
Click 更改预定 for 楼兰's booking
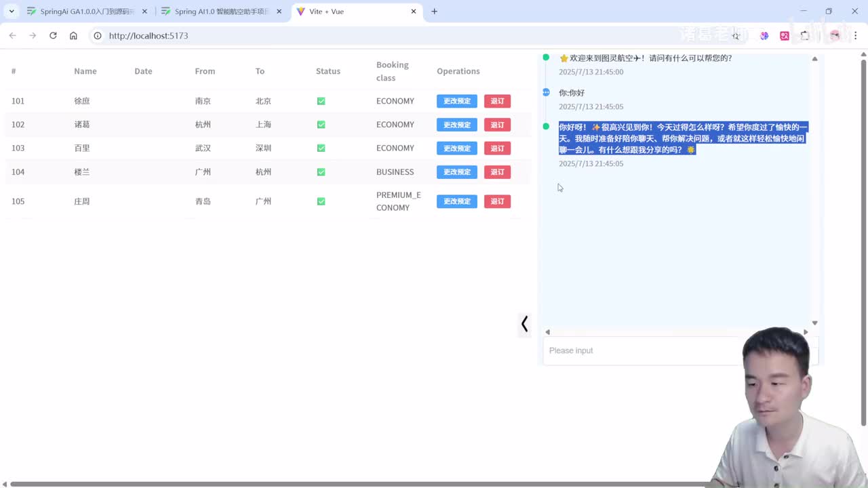coord(457,172)
